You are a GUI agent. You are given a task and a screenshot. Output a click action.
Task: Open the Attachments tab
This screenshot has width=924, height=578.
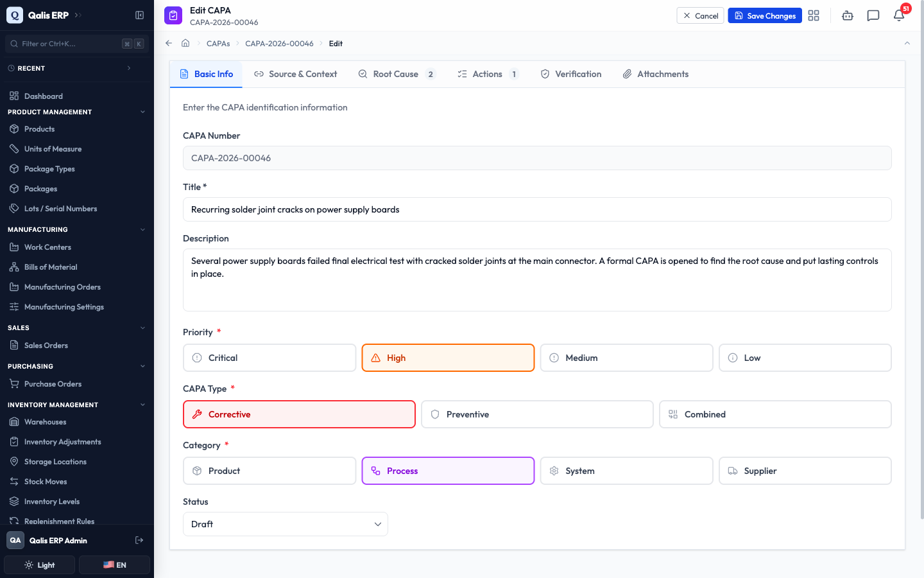pyautogui.click(x=656, y=74)
